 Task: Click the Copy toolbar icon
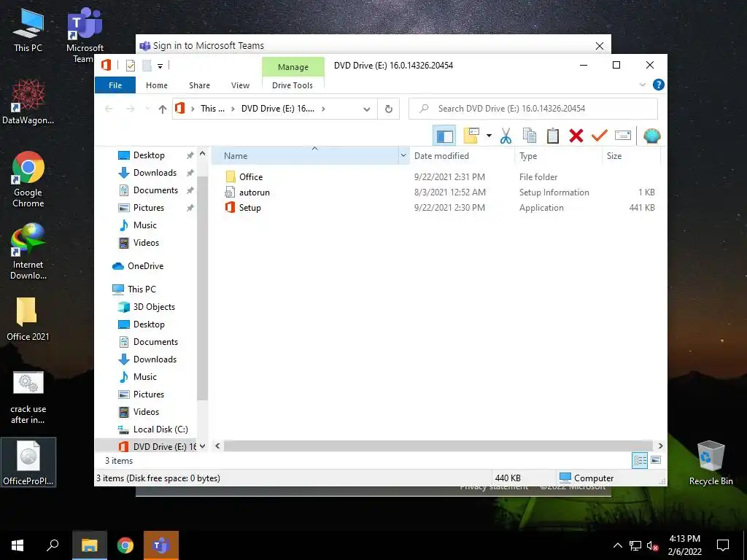coord(530,136)
